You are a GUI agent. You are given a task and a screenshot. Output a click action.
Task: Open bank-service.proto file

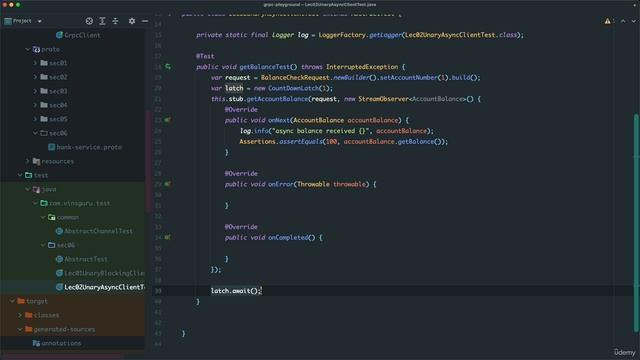tap(85, 147)
